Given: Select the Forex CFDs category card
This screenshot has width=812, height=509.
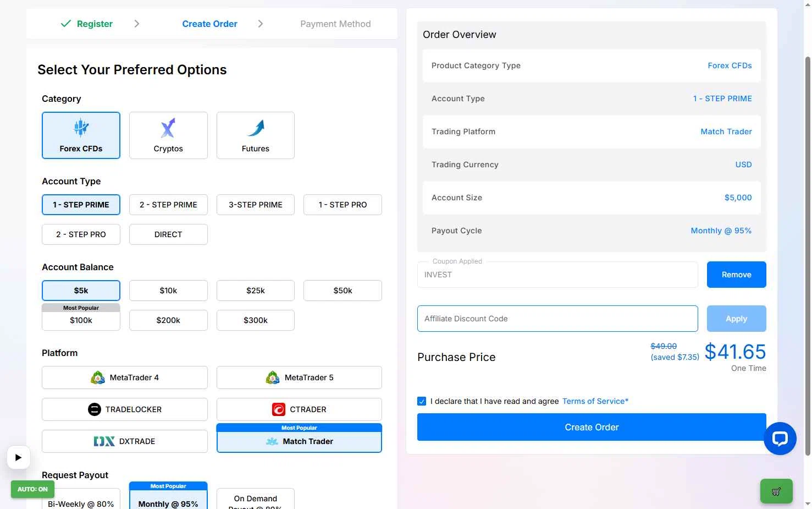Looking at the screenshot, I should (81, 135).
